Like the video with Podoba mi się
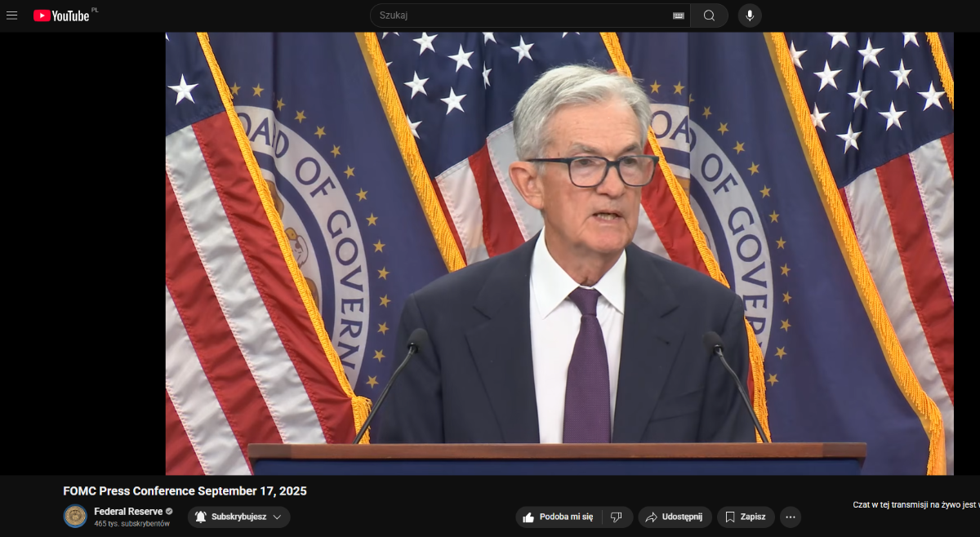980x537 pixels. (559, 517)
